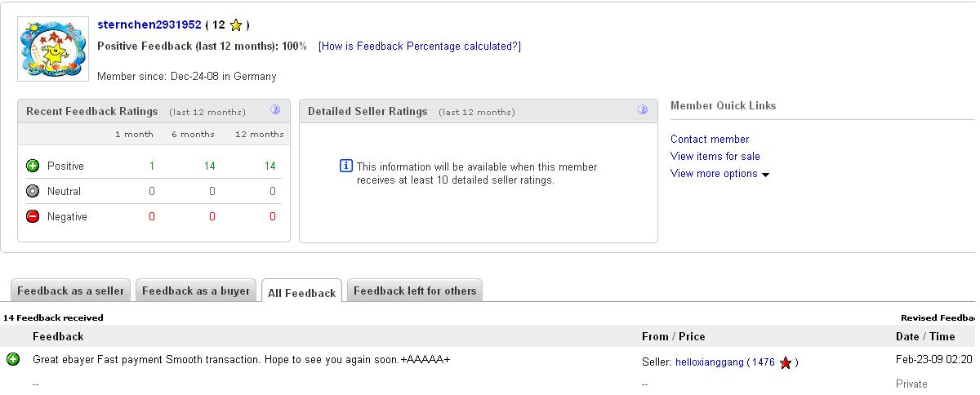
Task: Open seller helloxianggang's profile link
Action: pyautogui.click(x=709, y=362)
